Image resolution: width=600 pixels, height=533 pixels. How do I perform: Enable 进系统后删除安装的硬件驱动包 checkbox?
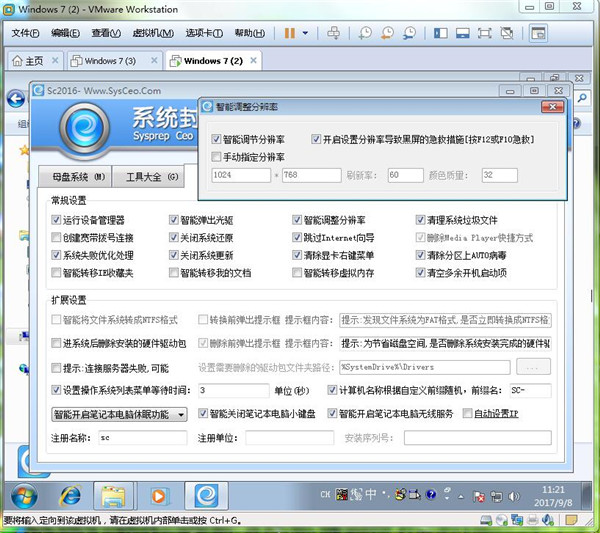point(56,343)
